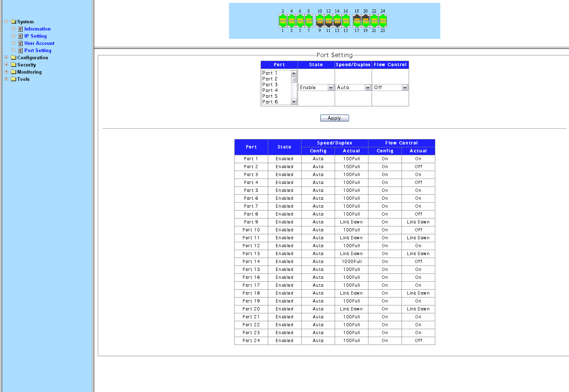Select Port 3 in the port listbox
The width and height of the screenshot is (569, 392).
point(270,85)
